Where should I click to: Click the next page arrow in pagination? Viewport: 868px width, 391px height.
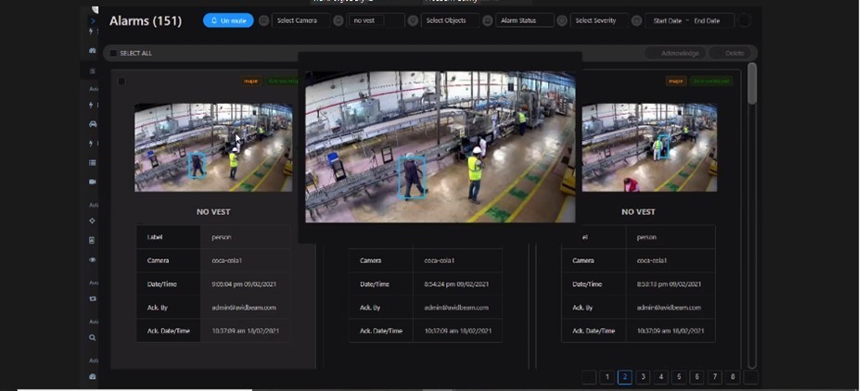tap(750, 377)
